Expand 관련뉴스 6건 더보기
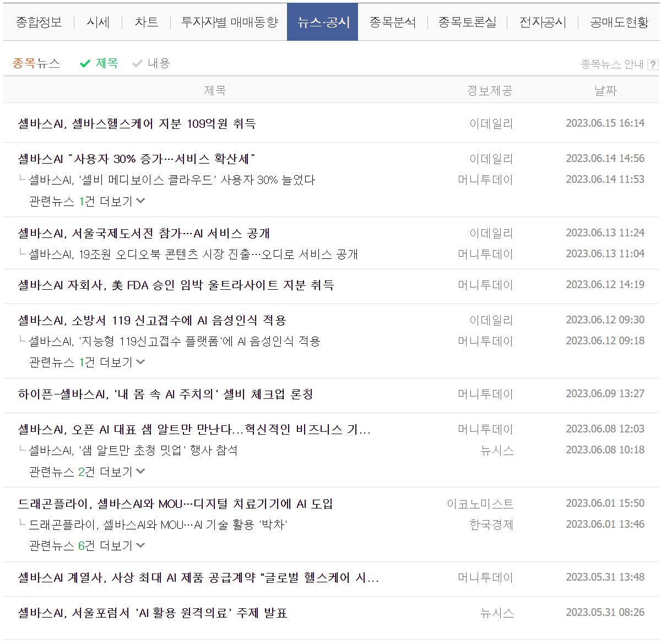 (87, 545)
